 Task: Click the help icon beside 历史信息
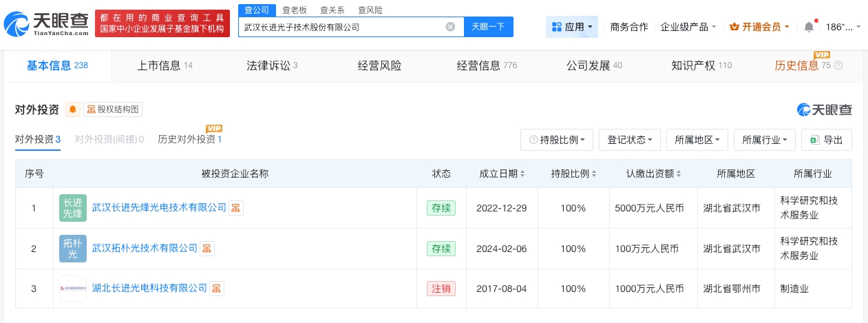tap(838, 66)
